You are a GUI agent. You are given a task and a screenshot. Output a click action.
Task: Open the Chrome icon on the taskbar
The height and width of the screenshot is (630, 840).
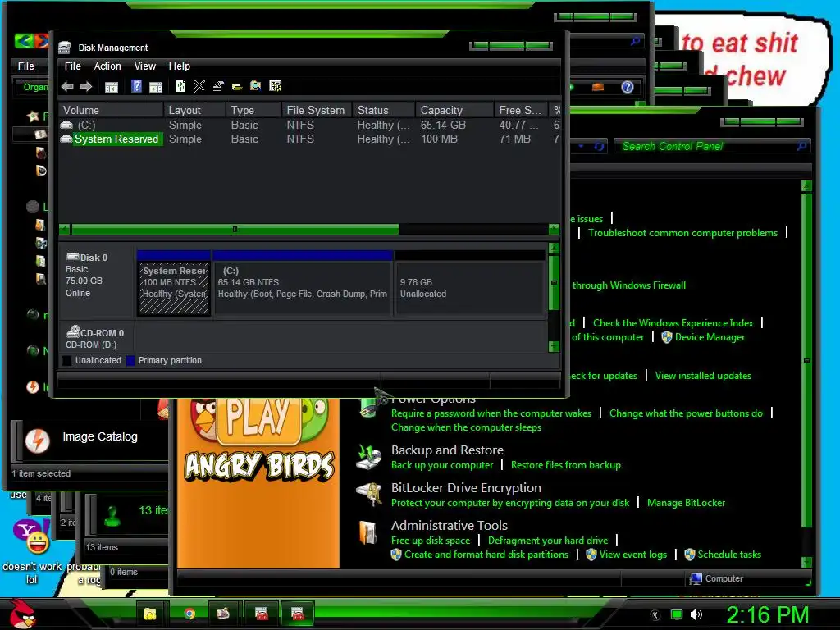coord(189,614)
